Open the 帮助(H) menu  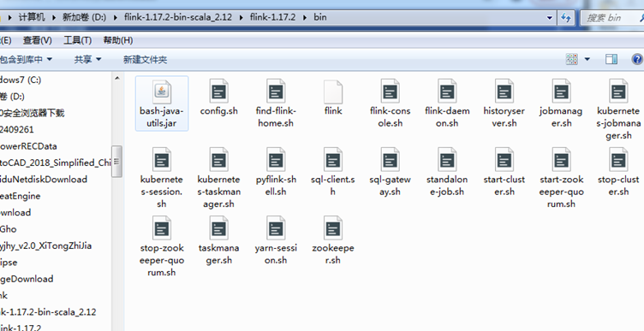(x=118, y=40)
